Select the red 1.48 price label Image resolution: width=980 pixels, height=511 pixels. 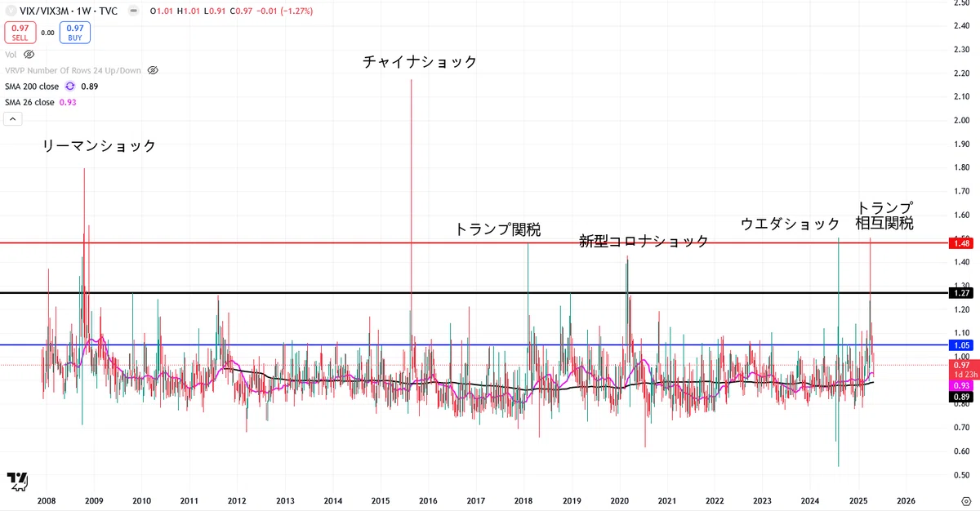click(961, 243)
